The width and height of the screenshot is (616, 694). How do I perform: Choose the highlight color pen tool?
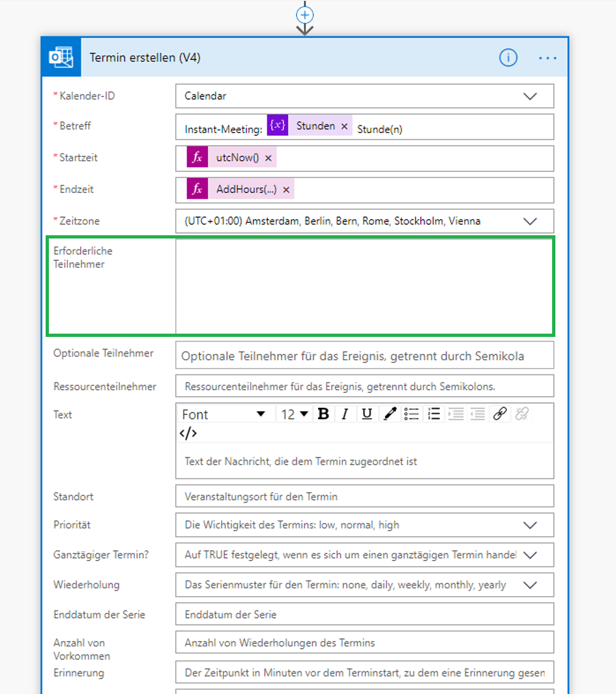390,414
